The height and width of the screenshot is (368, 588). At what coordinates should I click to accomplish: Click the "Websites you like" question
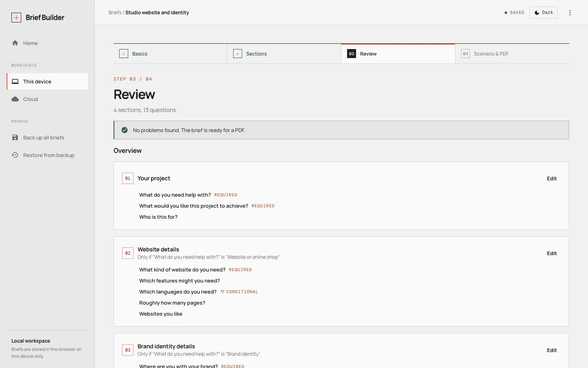click(161, 314)
